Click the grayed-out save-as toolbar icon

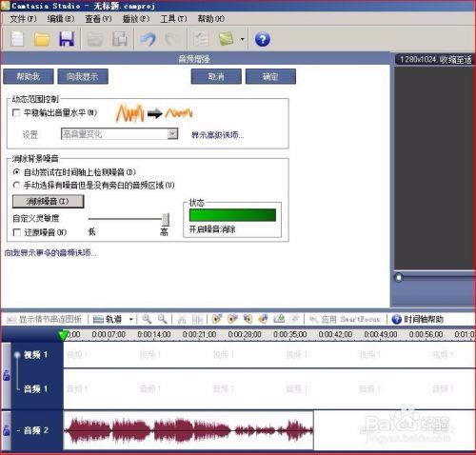point(120,39)
